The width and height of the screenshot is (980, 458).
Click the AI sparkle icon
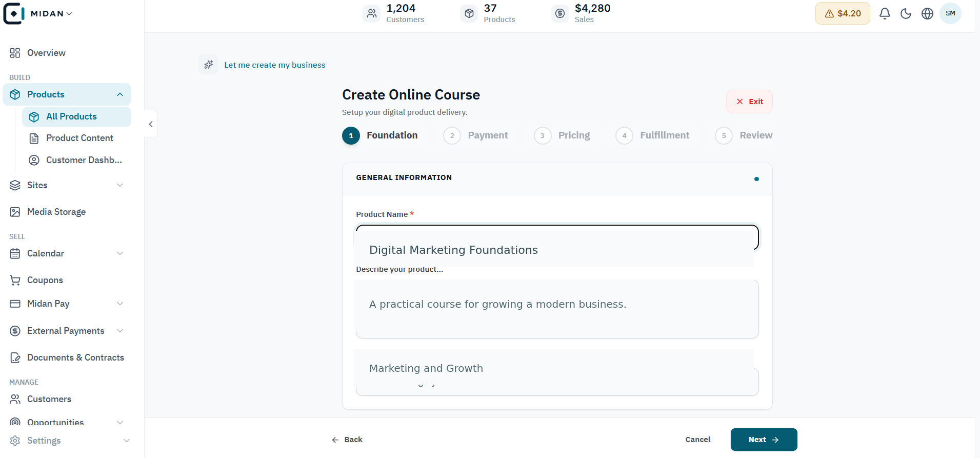pyautogui.click(x=209, y=65)
